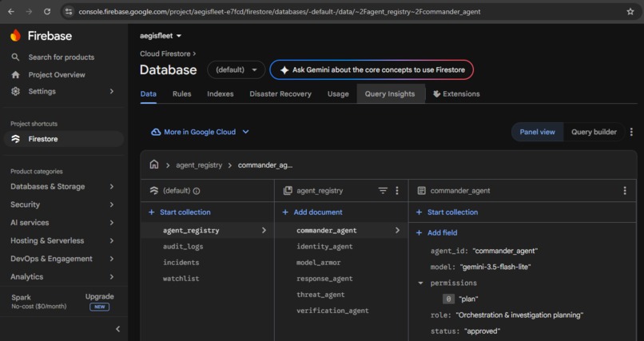644x341 pixels.
Task: Open the commander_agent document three-dot menu
Action: pos(625,190)
